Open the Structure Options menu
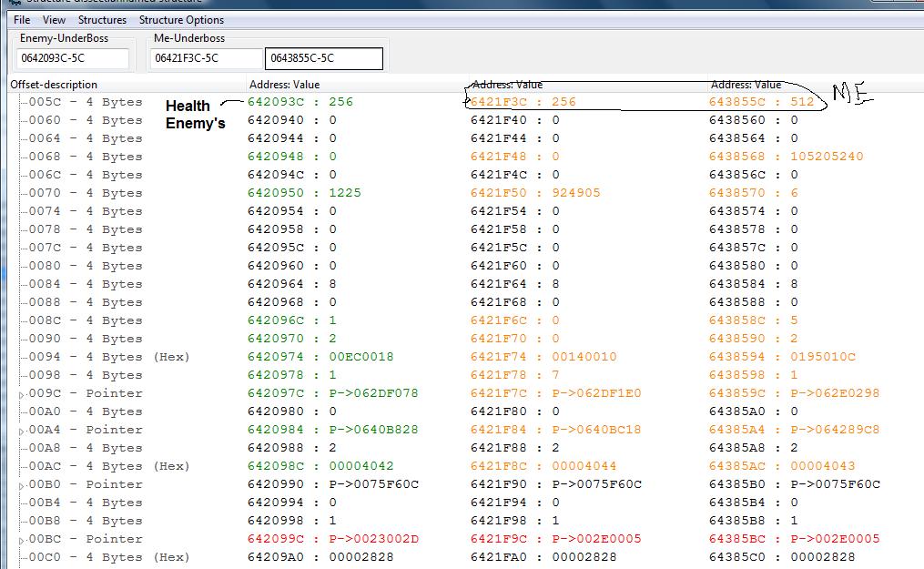This screenshot has height=569, width=924. [181, 19]
